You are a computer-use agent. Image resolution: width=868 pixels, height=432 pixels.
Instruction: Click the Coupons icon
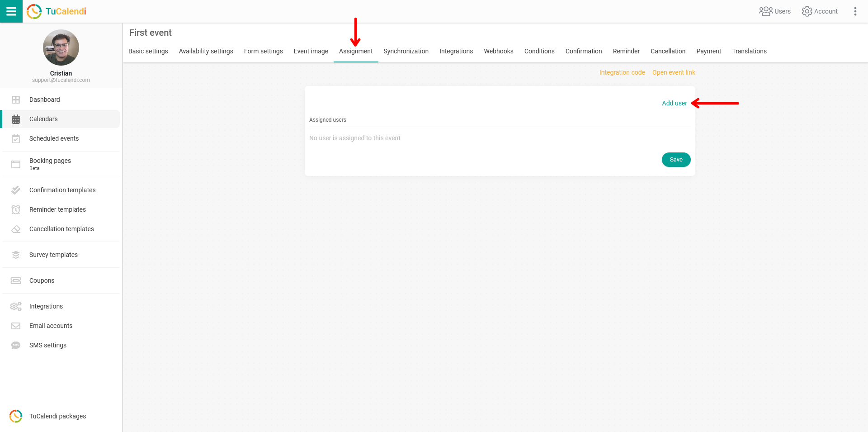16,280
